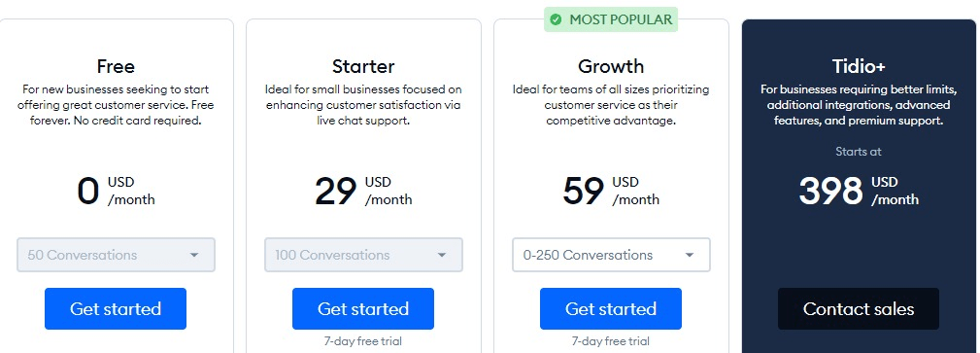The height and width of the screenshot is (353, 980).
Task: Open the 50 Conversations dropdown
Action: point(117,255)
